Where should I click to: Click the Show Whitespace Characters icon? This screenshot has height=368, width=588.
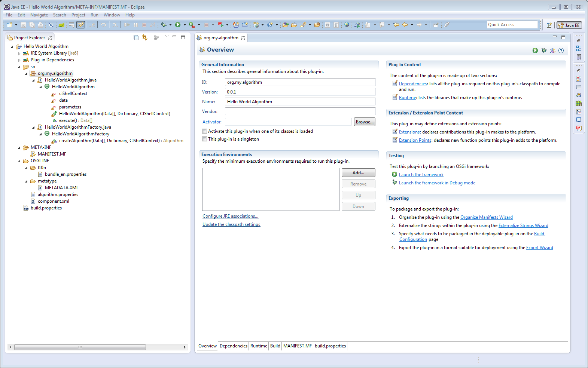pyautogui.click(x=336, y=25)
